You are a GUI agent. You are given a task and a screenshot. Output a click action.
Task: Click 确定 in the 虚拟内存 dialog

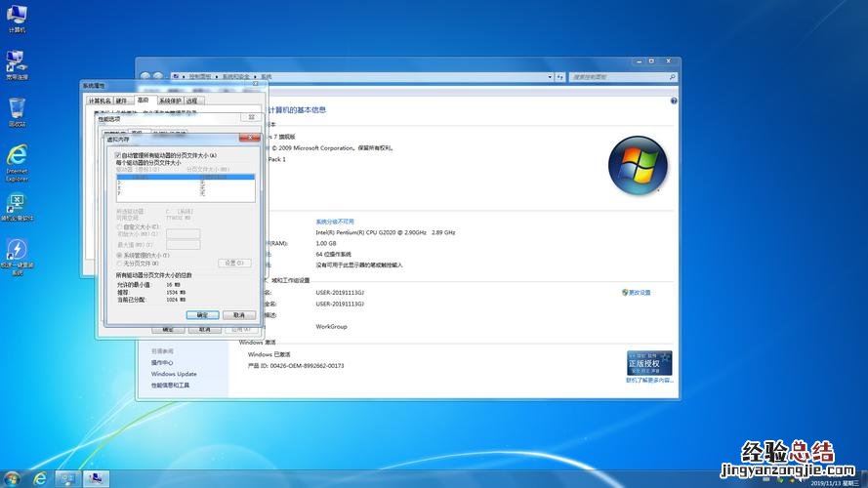tap(202, 315)
